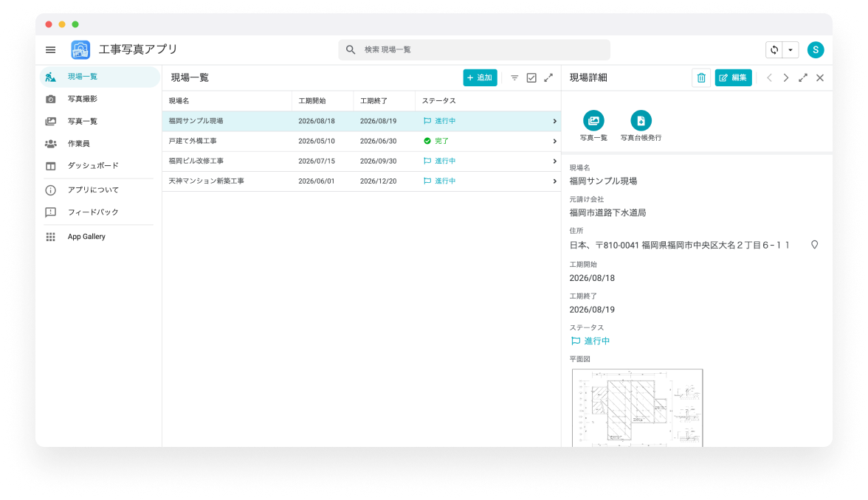Expand the 現場詳細 panel to fullscreen

803,78
